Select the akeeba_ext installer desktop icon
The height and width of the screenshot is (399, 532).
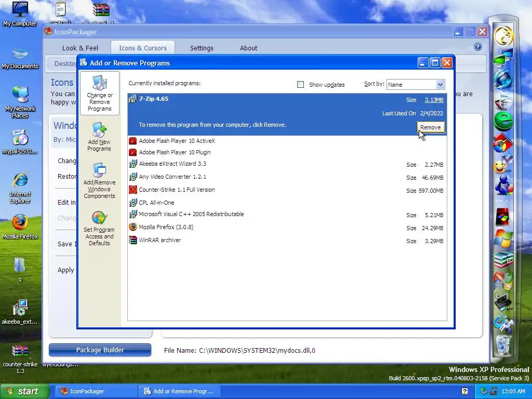point(20,312)
